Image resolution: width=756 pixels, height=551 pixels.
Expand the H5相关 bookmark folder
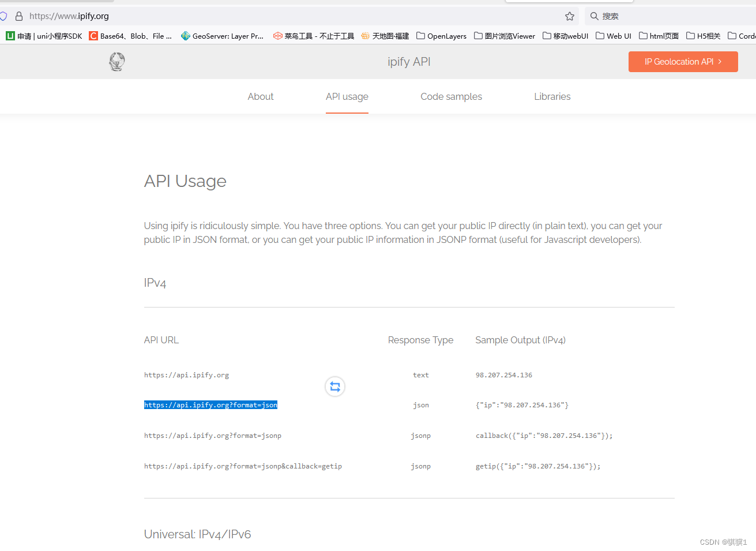(x=704, y=36)
